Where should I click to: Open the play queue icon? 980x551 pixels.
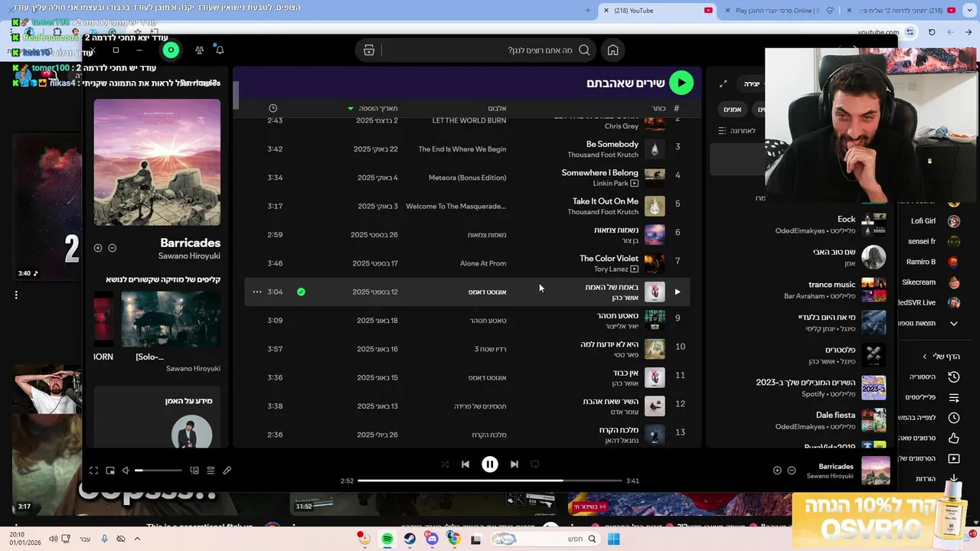click(x=211, y=471)
